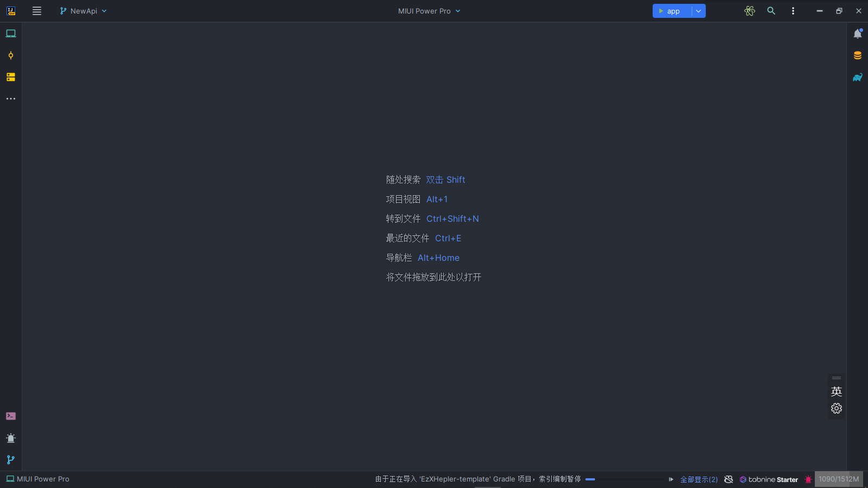The width and height of the screenshot is (868, 488).
Task: Open the main hamburger menu
Action: pyautogui.click(x=37, y=11)
